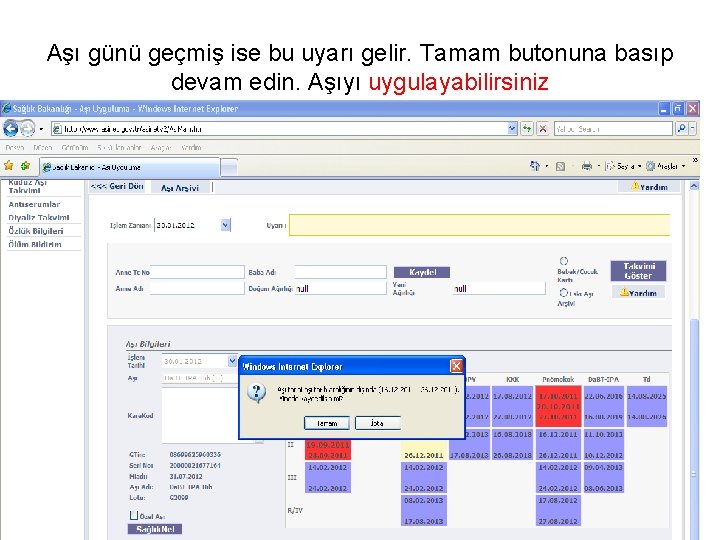Stop loading with the red X icon
Screen dimensions: 720x540
pos(543,129)
